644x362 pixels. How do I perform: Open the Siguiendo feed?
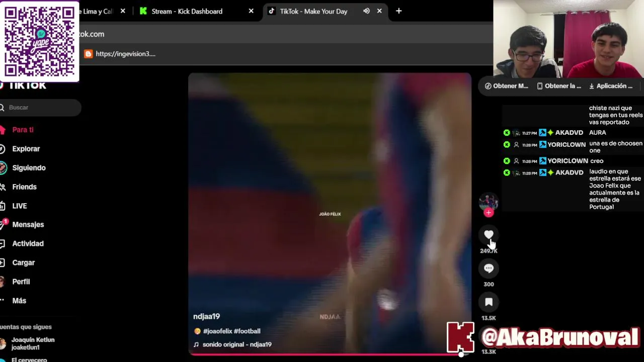point(29,168)
